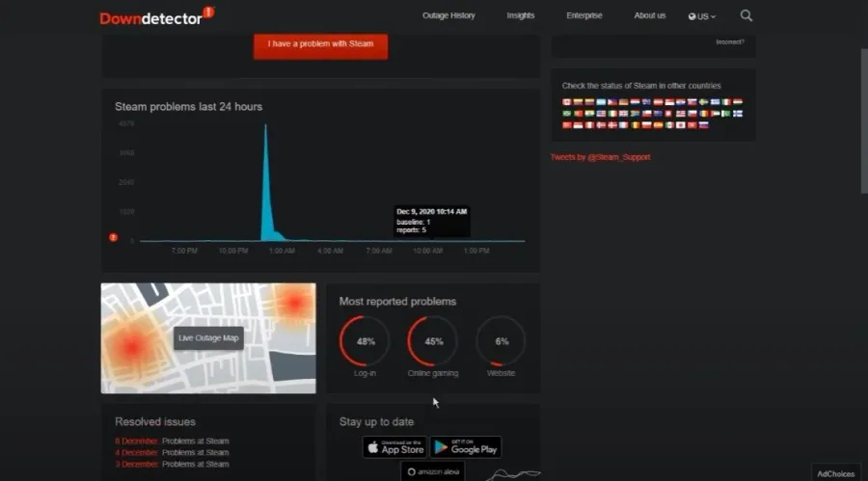Select the Belgium flag

click(x=635, y=125)
